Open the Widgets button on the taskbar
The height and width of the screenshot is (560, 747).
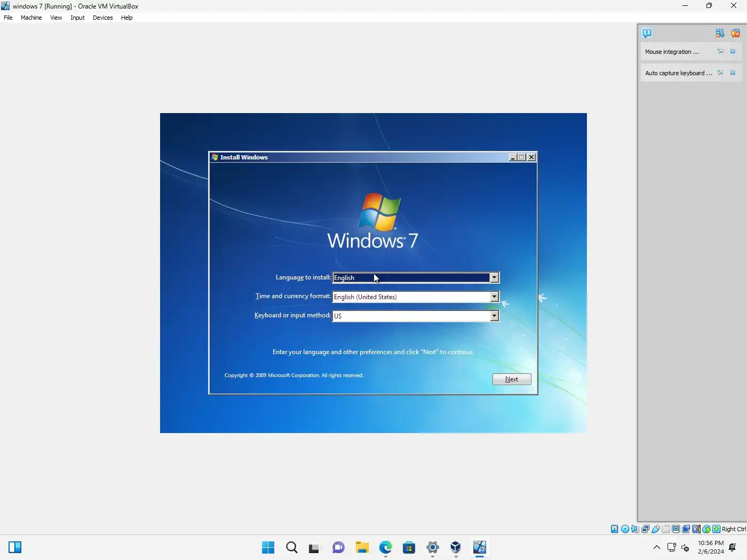[x=15, y=547]
